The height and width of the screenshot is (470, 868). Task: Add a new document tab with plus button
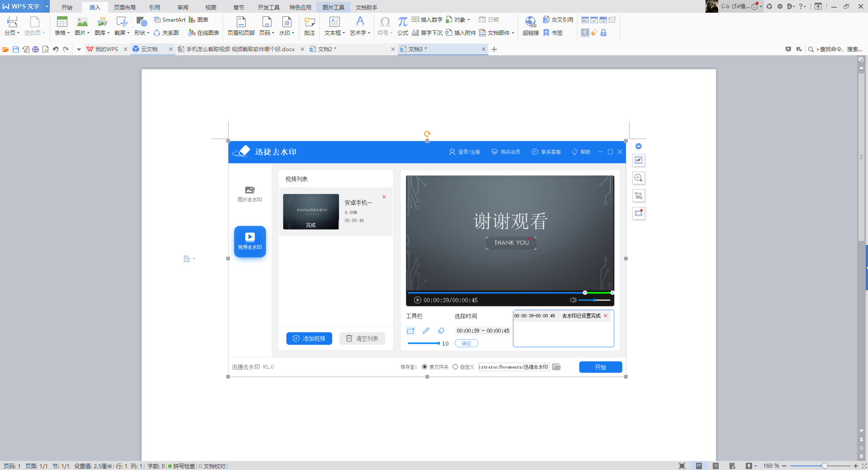(494, 49)
